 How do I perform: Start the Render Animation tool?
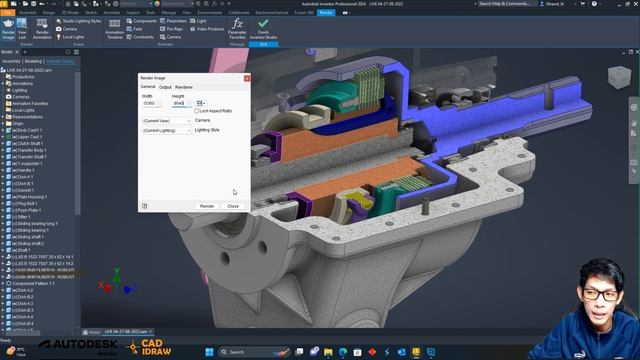(x=42, y=29)
